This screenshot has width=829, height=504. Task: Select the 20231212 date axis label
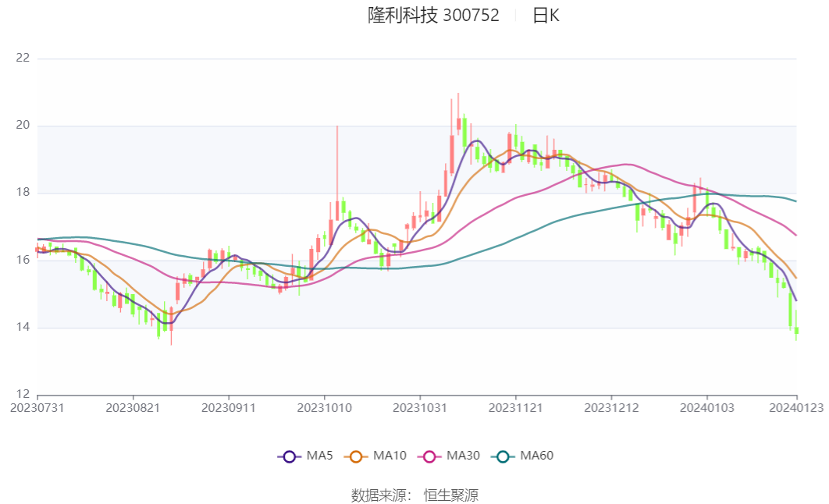[x=611, y=408]
